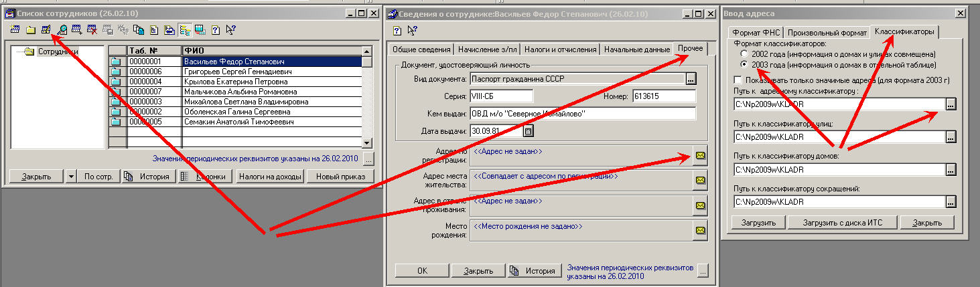What's This pointer icon in details window
Screen dimensions: 980x287
coord(412,29)
